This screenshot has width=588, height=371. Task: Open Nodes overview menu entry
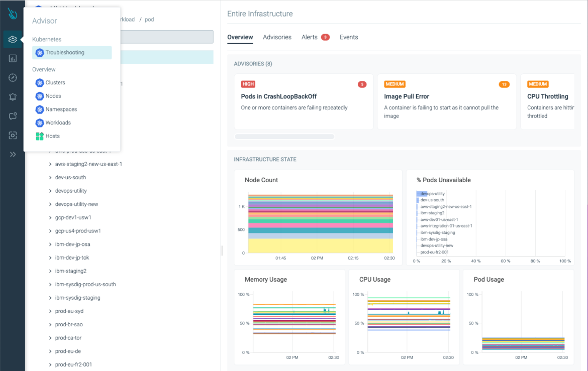click(x=53, y=96)
